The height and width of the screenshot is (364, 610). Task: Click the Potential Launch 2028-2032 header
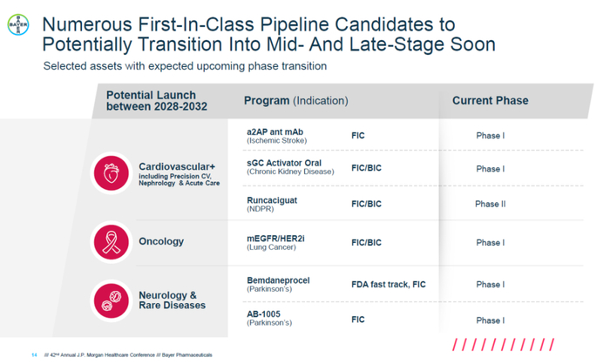coord(151,101)
